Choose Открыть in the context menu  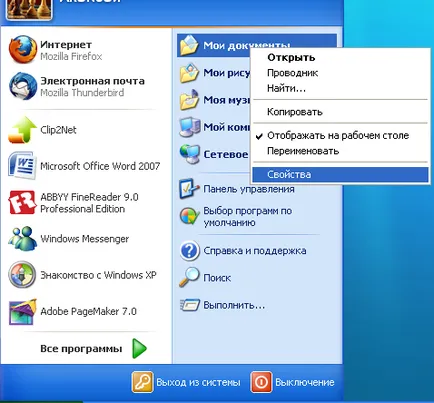click(x=340, y=57)
